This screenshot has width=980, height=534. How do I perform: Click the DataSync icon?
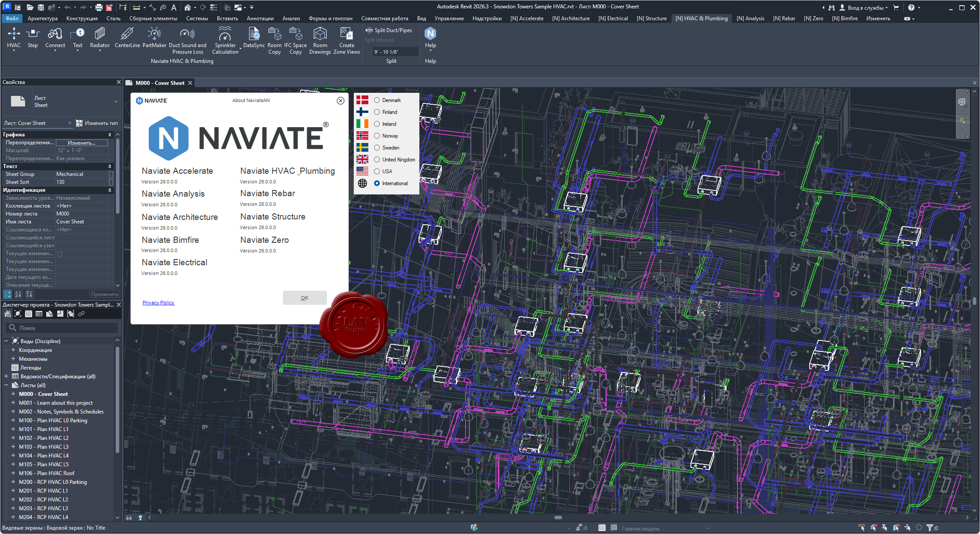point(254,34)
